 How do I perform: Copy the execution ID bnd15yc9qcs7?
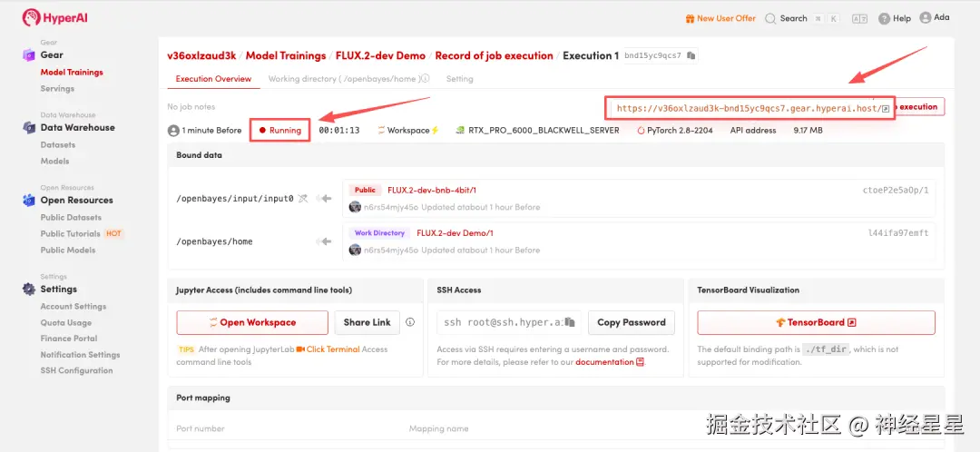691,55
